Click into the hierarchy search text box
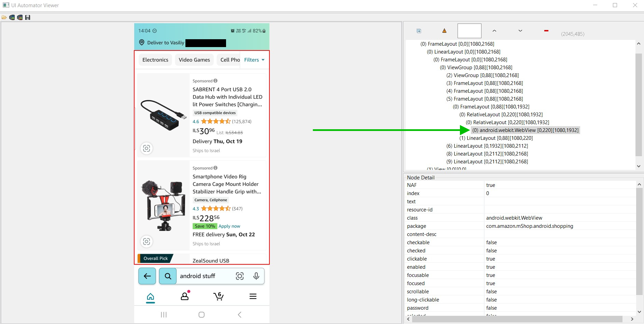Screen dimensions: 644x324 tap(469, 31)
